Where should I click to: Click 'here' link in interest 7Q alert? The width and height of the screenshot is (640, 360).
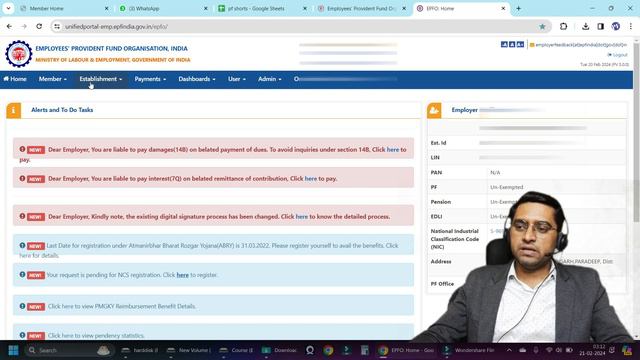311,179
